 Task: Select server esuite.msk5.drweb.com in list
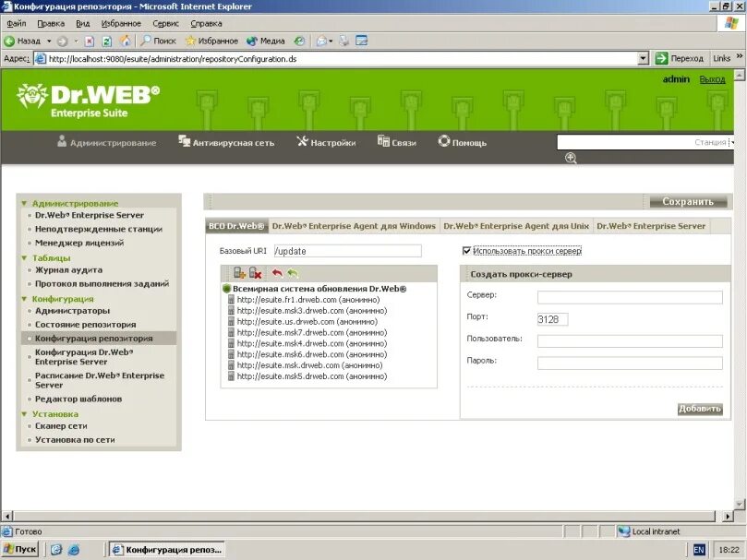coord(312,376)
